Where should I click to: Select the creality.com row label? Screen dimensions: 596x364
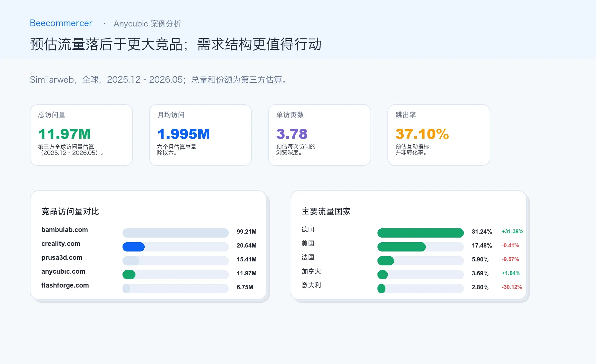click(61, 244)
